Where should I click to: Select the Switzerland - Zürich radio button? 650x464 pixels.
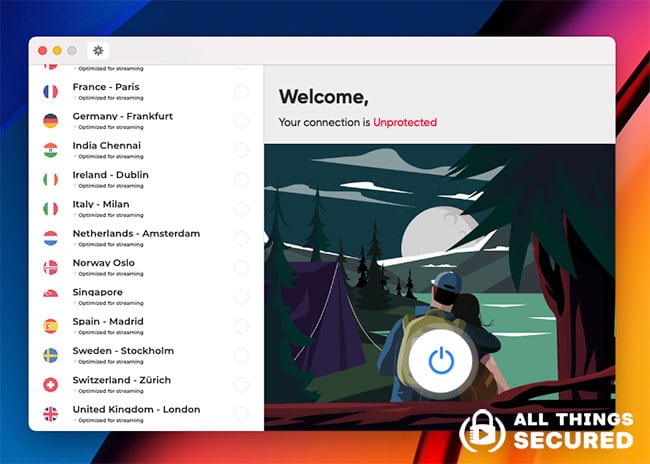pyautogui.click(x=241, y=385)
